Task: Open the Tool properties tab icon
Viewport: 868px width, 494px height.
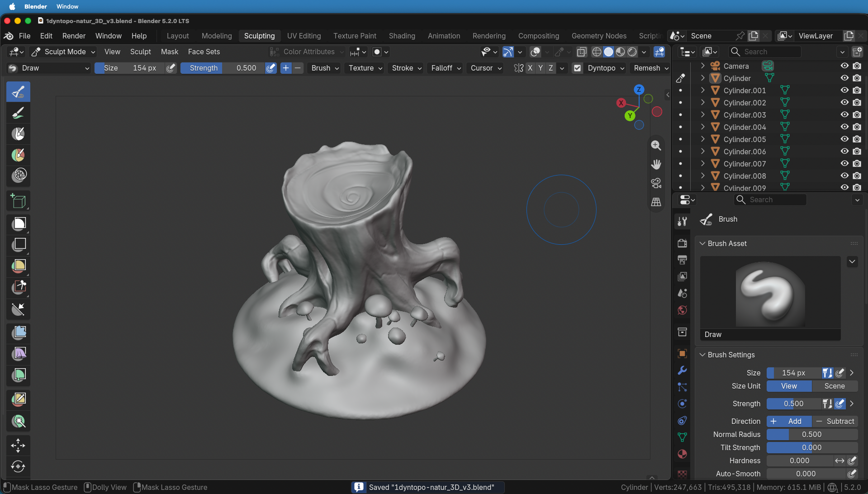Action: point(682,221)
